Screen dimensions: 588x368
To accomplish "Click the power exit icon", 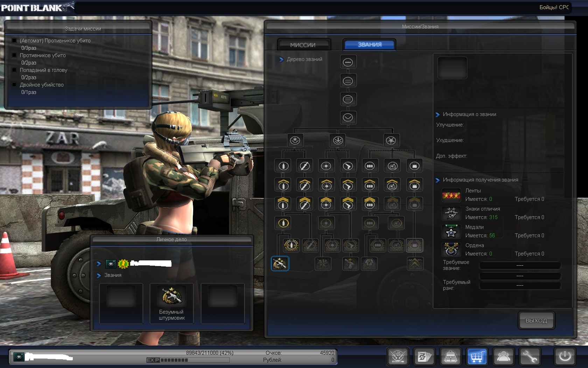I will 565,357.
